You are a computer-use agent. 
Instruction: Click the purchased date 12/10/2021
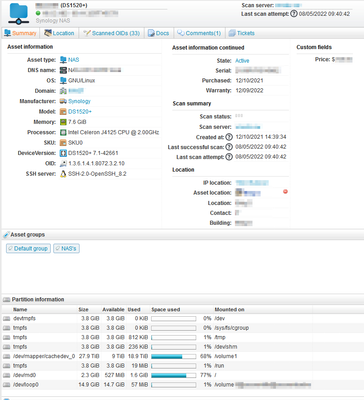249,80
